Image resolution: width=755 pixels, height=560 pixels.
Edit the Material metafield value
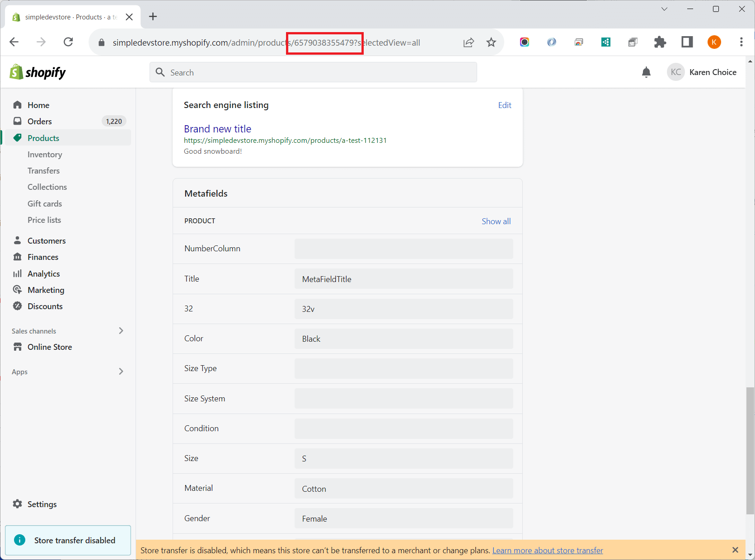coord(404,489)
